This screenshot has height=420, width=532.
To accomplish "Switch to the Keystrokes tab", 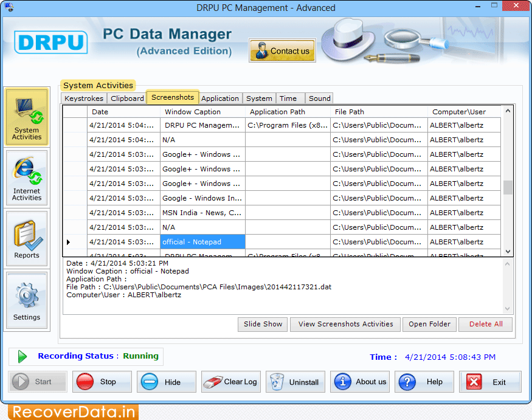I will [84, 98].
